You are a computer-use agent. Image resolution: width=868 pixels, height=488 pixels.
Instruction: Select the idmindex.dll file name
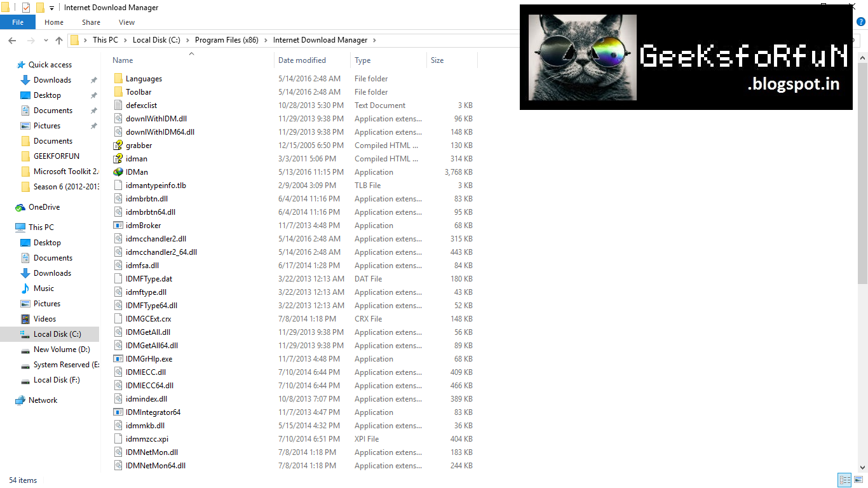point(146,399)
